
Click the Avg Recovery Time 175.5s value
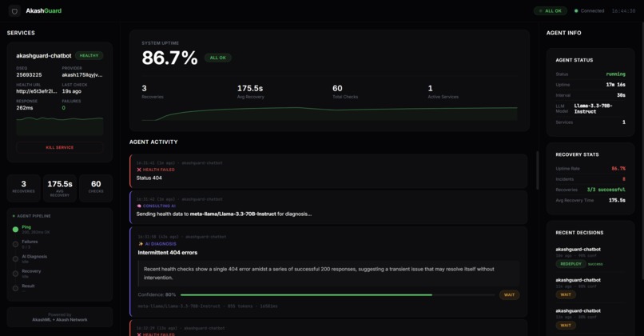(618, 200)
